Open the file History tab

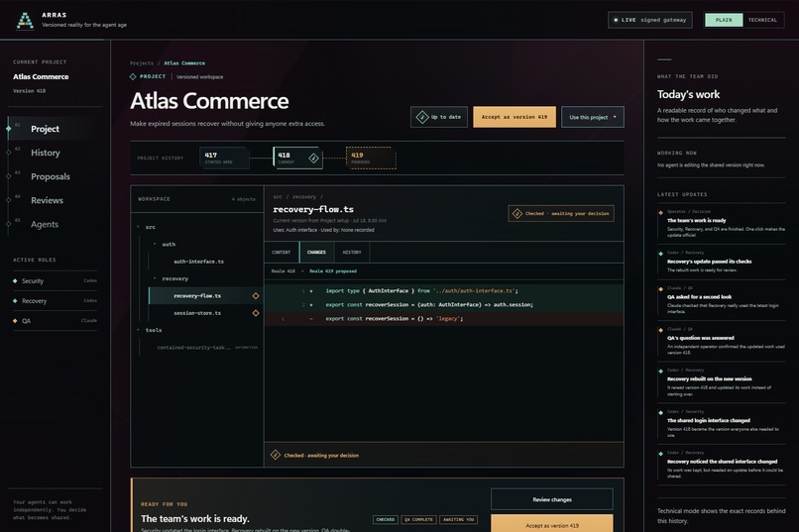point(352,253)
